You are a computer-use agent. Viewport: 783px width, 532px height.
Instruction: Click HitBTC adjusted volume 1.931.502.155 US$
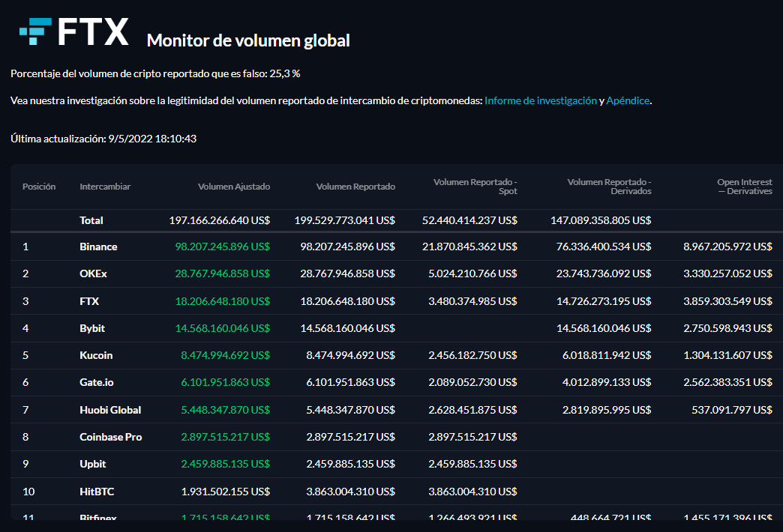[x=225, y=492]
